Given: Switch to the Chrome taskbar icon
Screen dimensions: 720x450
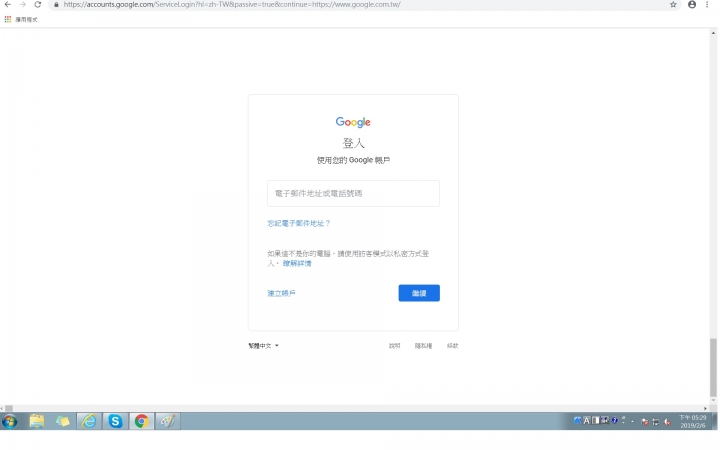Looking at the screenshot, I should (141, 421).
